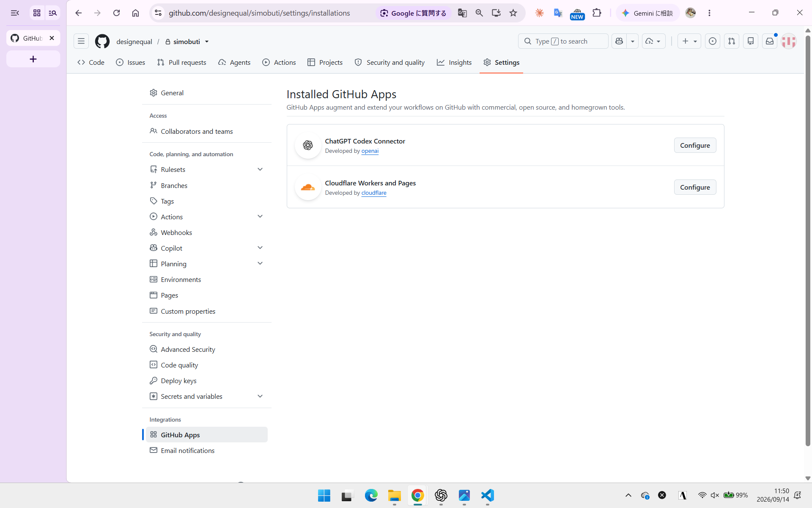Switch to the Pull requests tab

pyautogui.click(x=181, y=62)
